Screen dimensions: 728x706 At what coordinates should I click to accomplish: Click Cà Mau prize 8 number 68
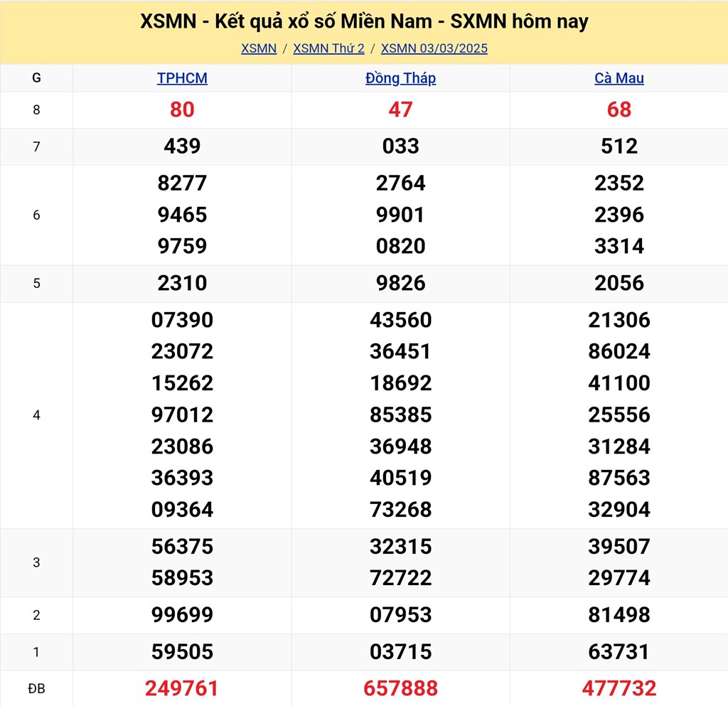pyautogui.click(x=619, y=109)
